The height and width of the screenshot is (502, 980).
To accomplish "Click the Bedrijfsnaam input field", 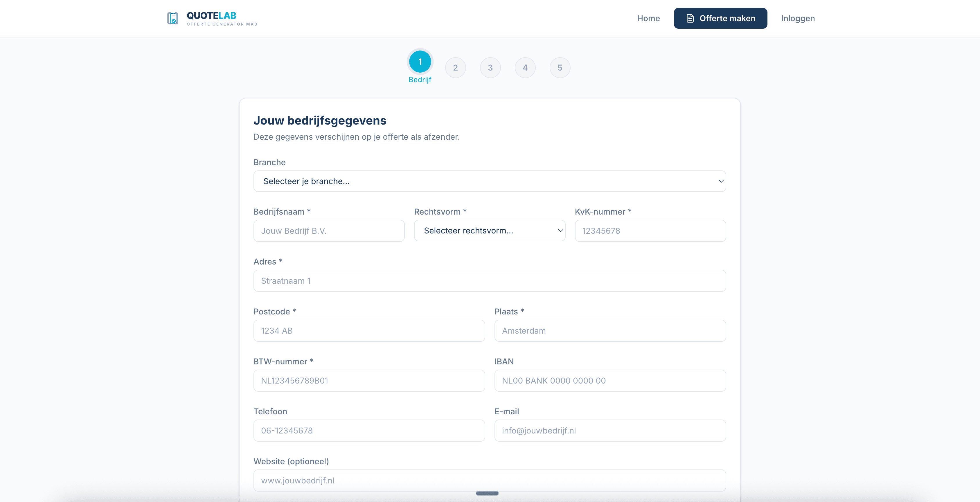I will pyautogui.click(x=329, y=231).
